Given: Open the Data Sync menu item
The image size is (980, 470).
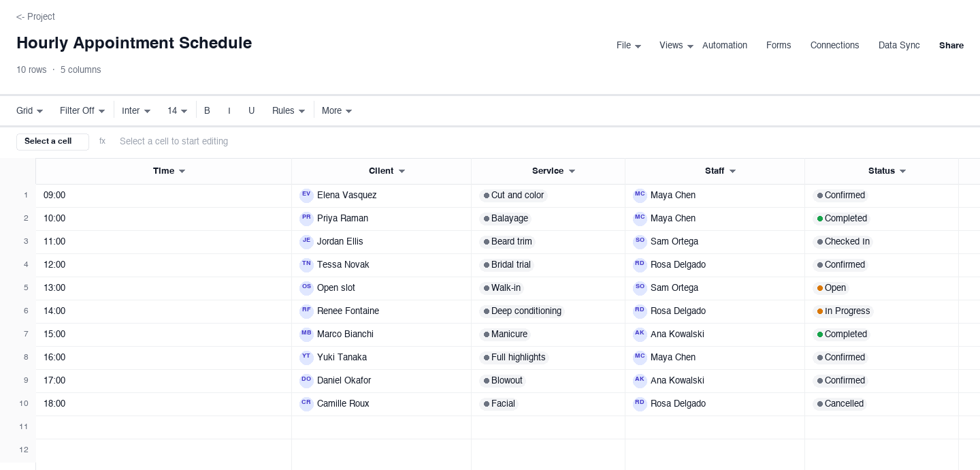Looking at the screenshot, I should pos(899,46).
